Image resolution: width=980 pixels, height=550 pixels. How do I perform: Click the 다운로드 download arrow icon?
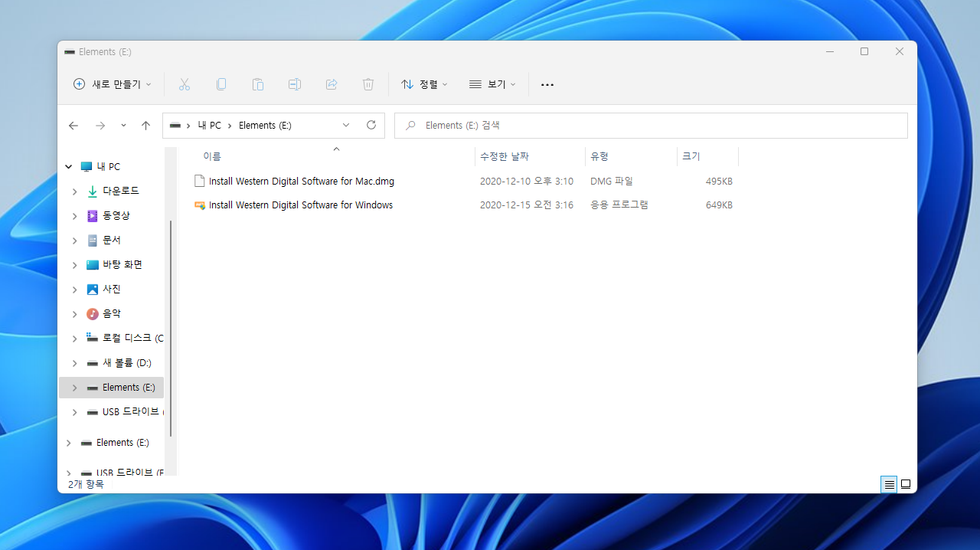pyautogui.click(x=93, y=191)
